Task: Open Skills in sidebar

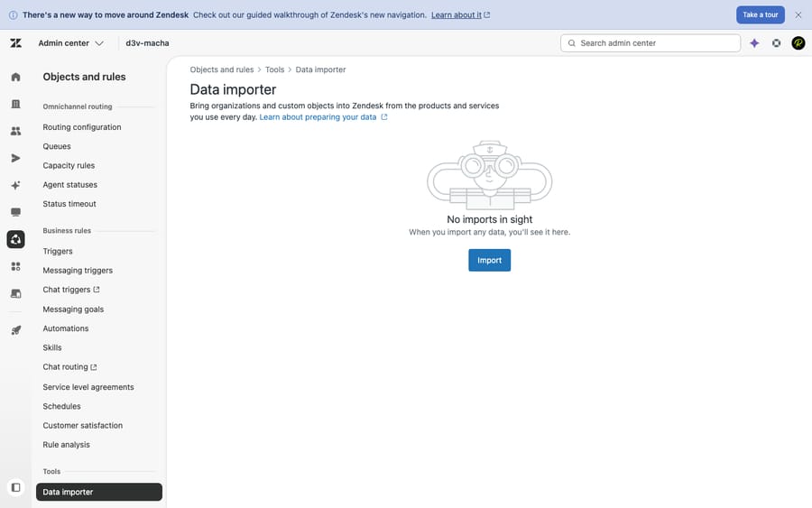Action: point(52,347)
